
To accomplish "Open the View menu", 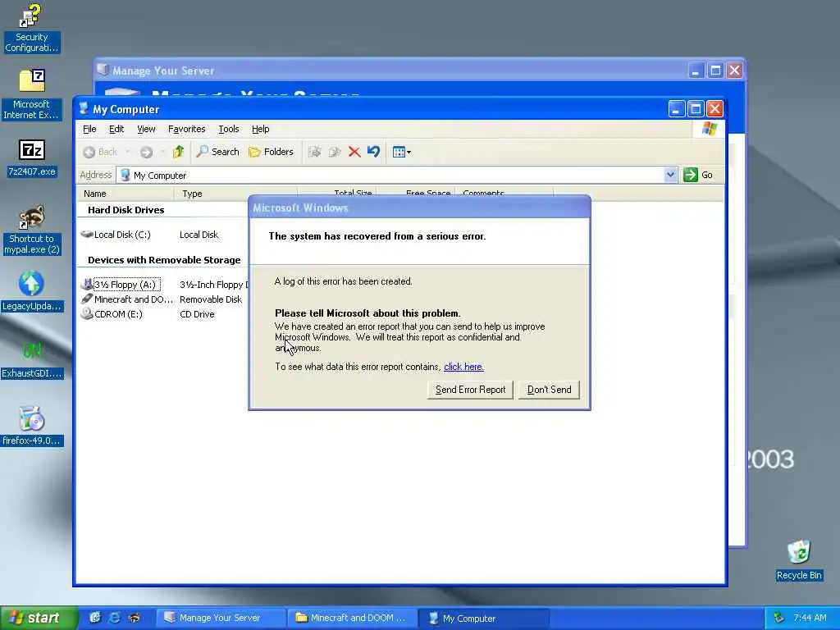I will 146,129.
